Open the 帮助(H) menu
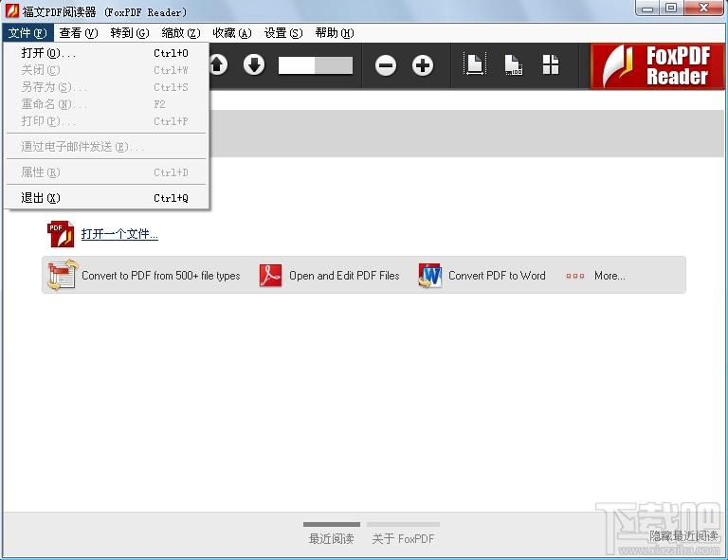The height and width of the screenshot is (560, 728). tap(335, 33)
